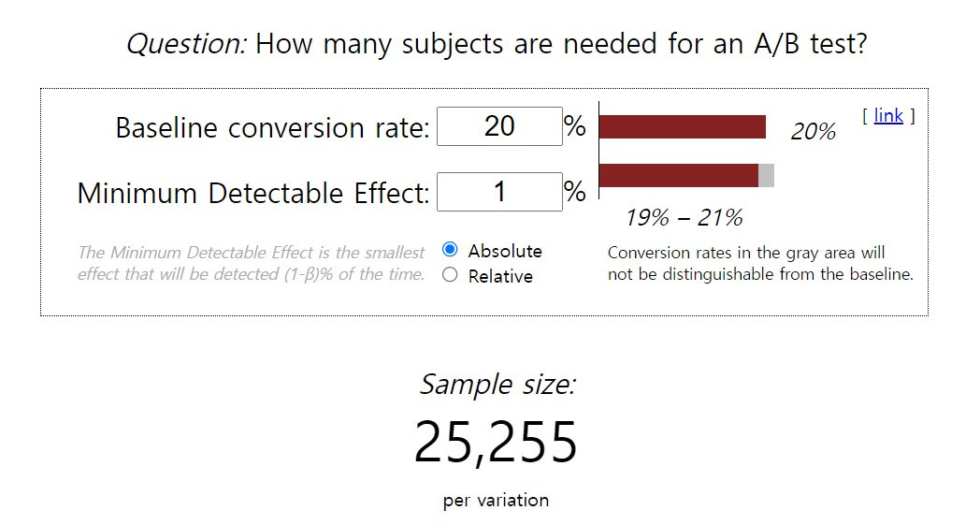Select the Absolute radio button
This screenshot has width=980, height=525.
click(450, 250)
